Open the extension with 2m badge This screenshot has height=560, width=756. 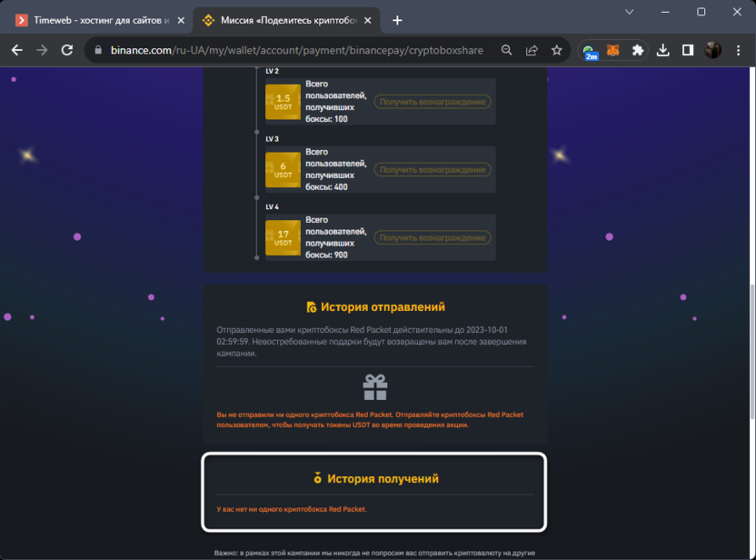(589, 51)
